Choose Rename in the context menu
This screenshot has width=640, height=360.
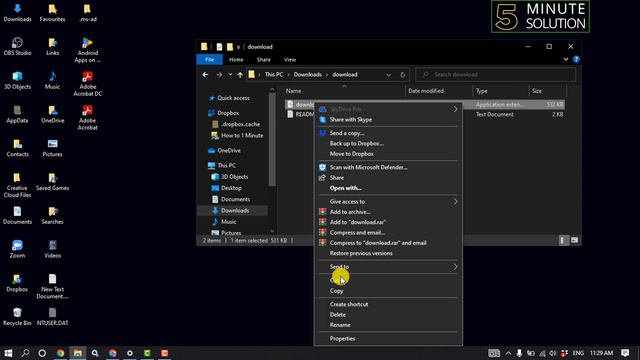(388, 325)
